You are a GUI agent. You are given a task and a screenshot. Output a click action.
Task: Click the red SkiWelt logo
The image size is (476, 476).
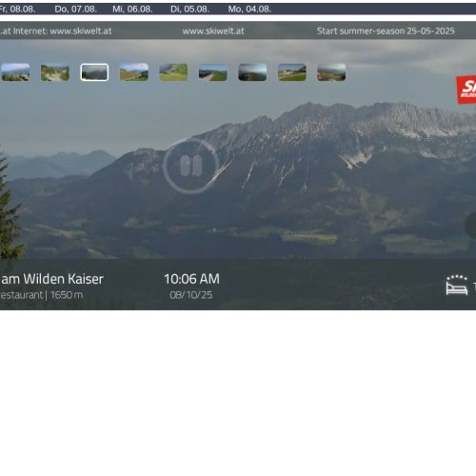466,89
